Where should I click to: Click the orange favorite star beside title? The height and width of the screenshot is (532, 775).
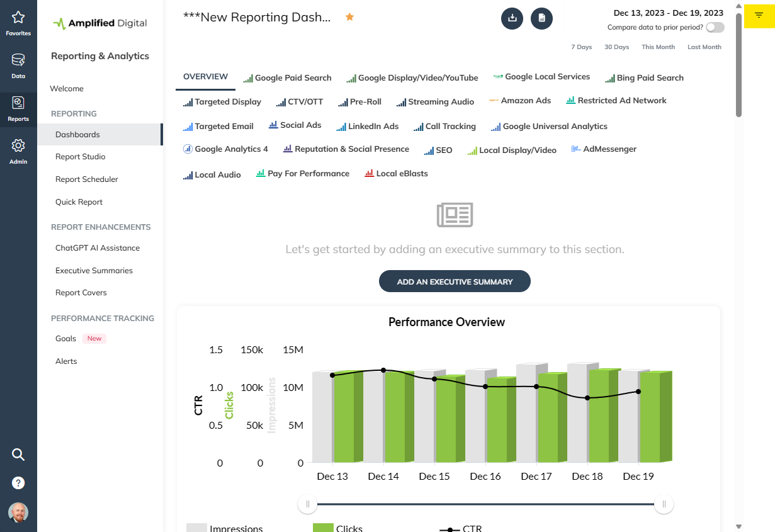coord(349,17)
